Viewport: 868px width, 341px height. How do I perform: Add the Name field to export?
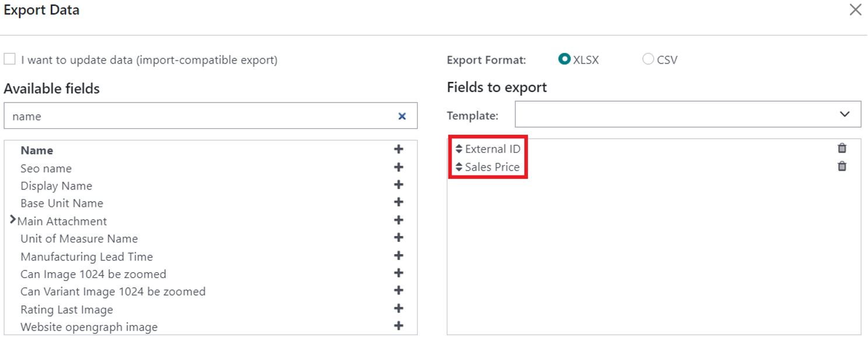[398, 149]
